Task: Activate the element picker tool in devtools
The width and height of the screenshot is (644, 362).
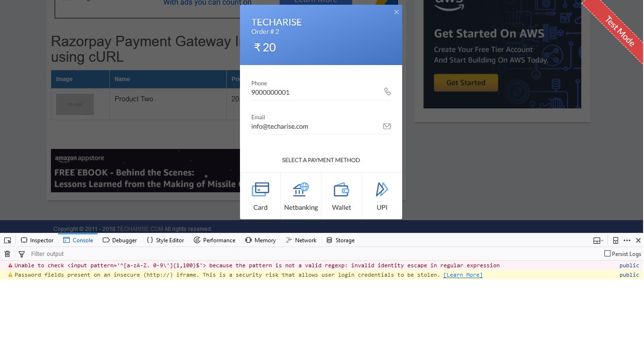Action: tap(8, 240)
